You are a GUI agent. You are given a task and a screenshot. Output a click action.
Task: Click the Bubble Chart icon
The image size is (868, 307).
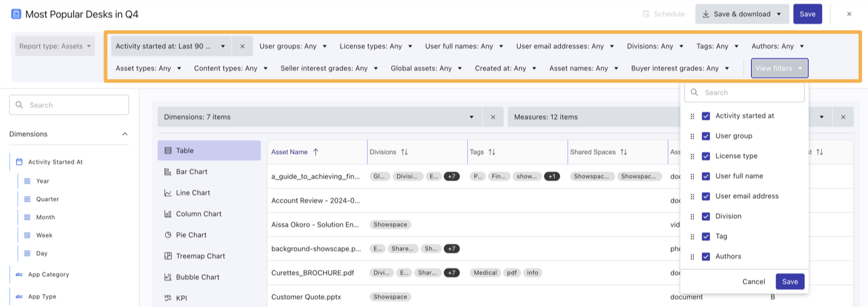point(168,277)
